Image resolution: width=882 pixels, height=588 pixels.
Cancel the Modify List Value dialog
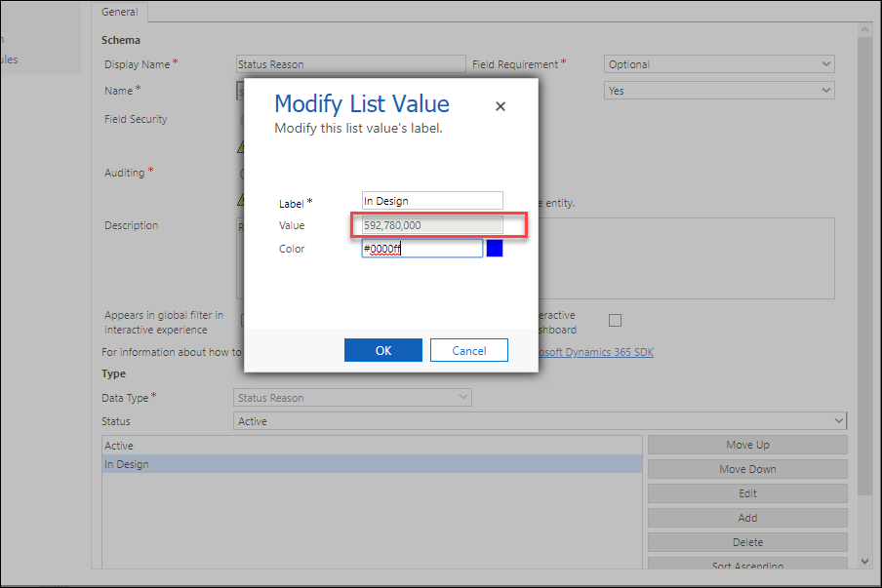[x=469, y=350]
